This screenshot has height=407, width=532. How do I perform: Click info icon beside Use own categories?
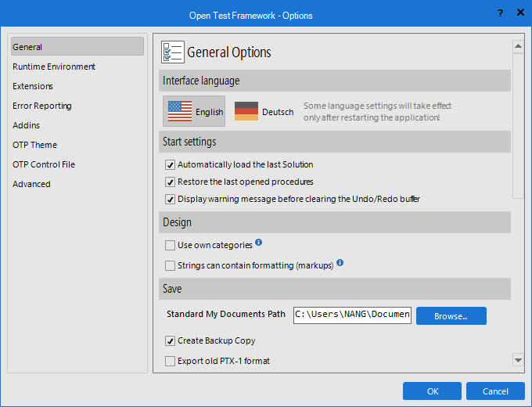point(258,243)
